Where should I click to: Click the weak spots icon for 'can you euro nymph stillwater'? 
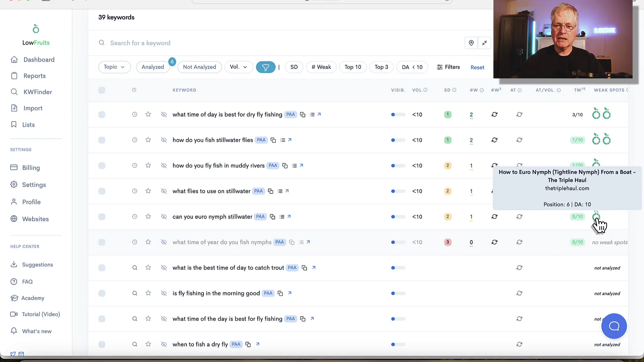pyautogui.click(x=596, y=217)
